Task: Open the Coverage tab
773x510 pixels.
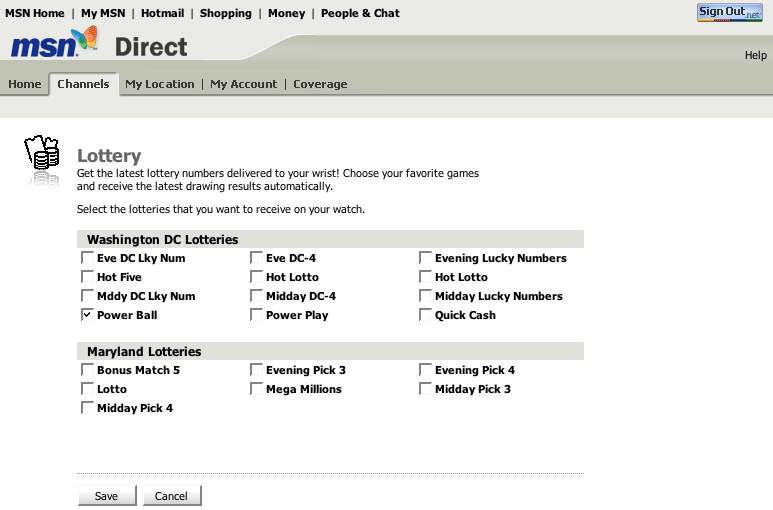Action: (x=320, y=84)
